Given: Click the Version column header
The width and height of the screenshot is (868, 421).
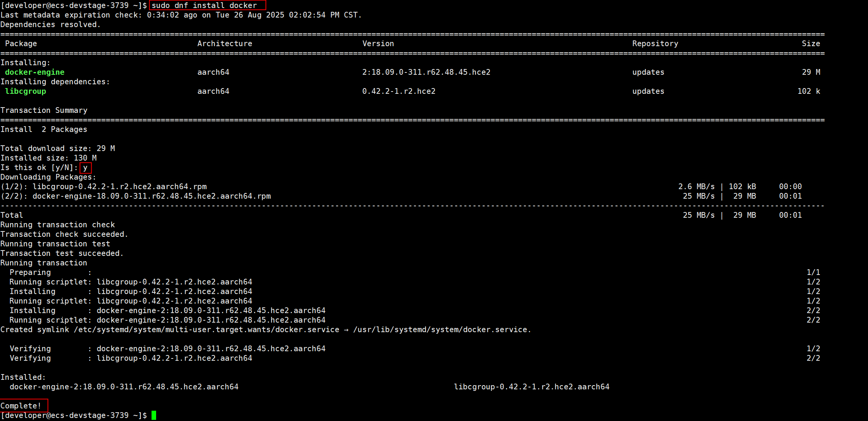Looking at the screenshot, I should point(378,43).
